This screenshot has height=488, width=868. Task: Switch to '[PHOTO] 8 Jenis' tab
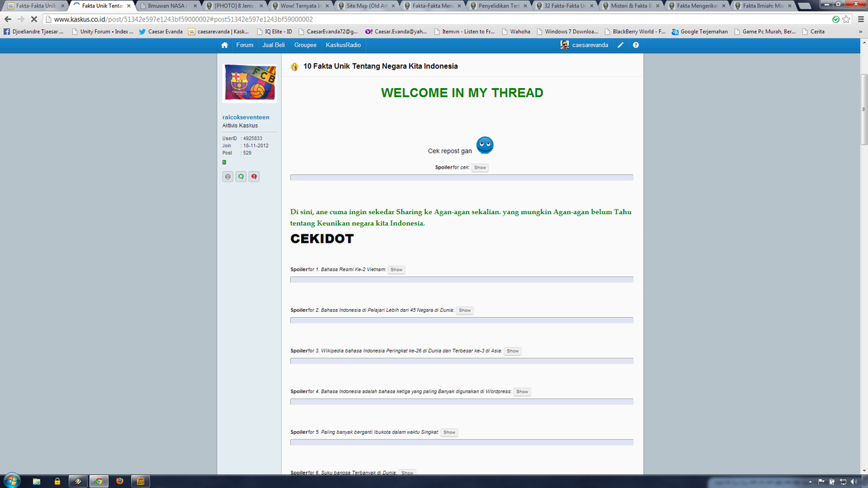(233, 5)
